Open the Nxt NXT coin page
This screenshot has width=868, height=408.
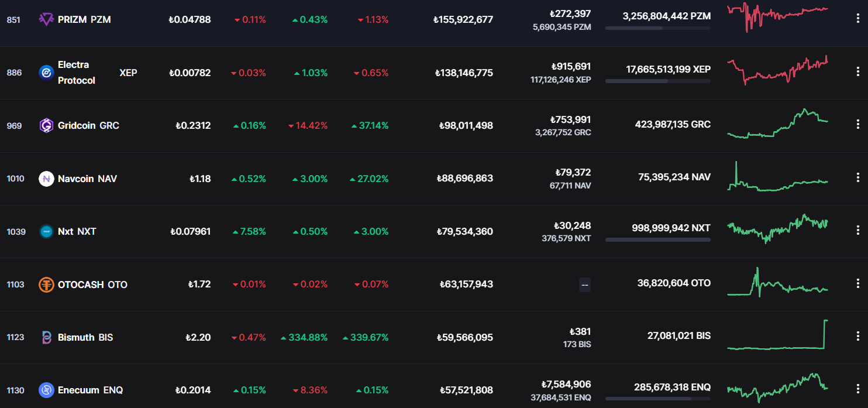(77, 231)
